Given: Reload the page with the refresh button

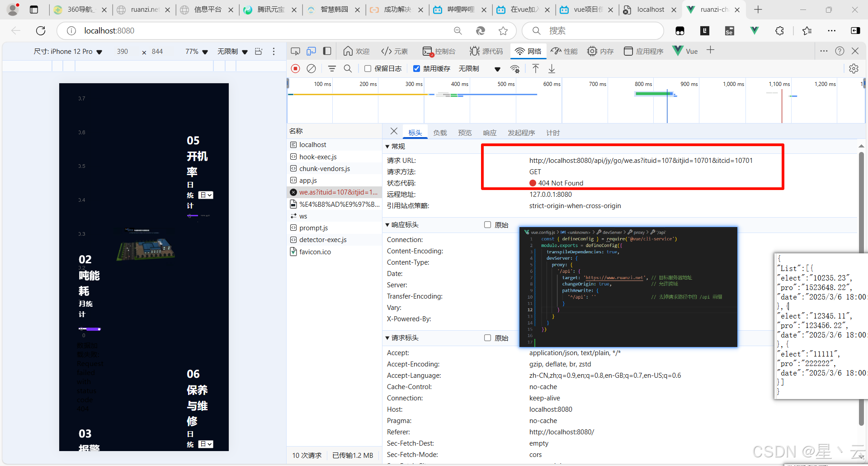Looking at the screenshot, I should coord(40,30).
